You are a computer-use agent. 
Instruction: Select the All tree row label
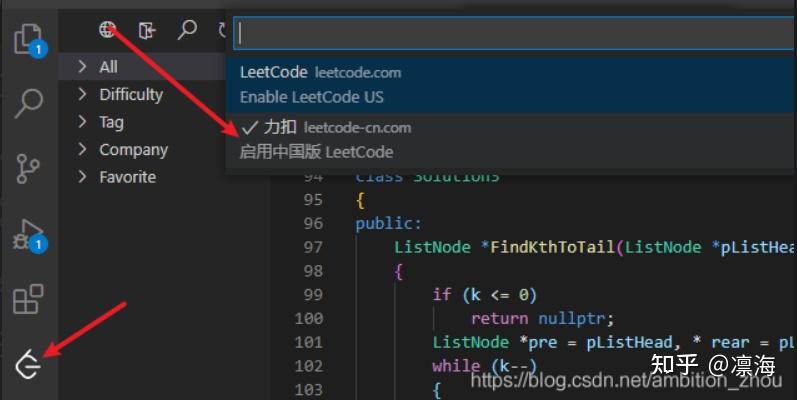tap(108, 67)
